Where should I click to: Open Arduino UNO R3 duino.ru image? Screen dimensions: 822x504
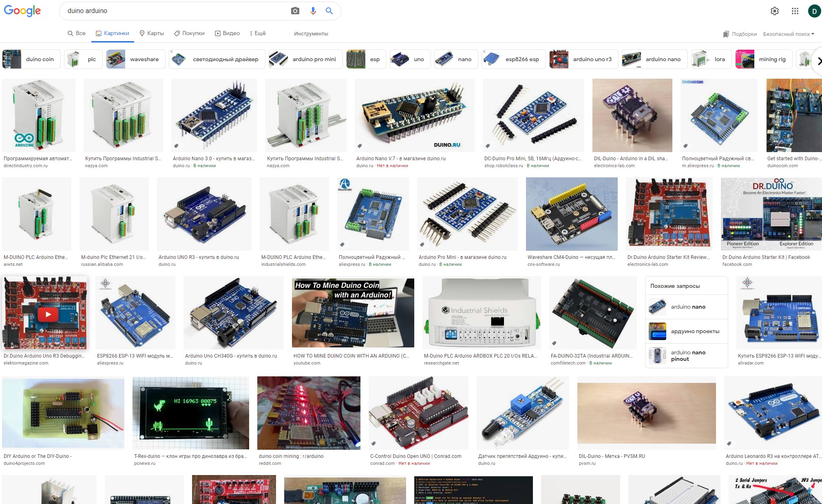[204, 214]
